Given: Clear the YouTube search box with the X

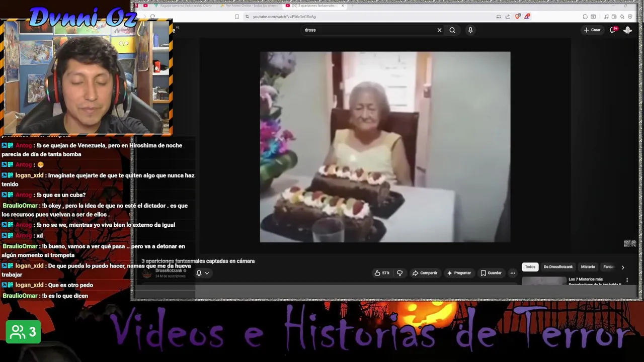Looking at the screenshot, I should (x=439, y=30).
